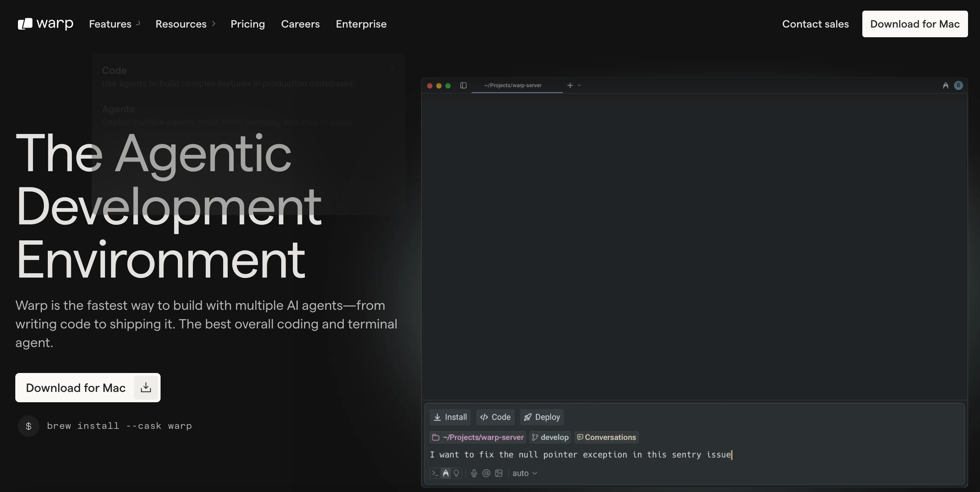Click the Warp agent icon near avatar
The image size is (980, 492).
point(945,85)
